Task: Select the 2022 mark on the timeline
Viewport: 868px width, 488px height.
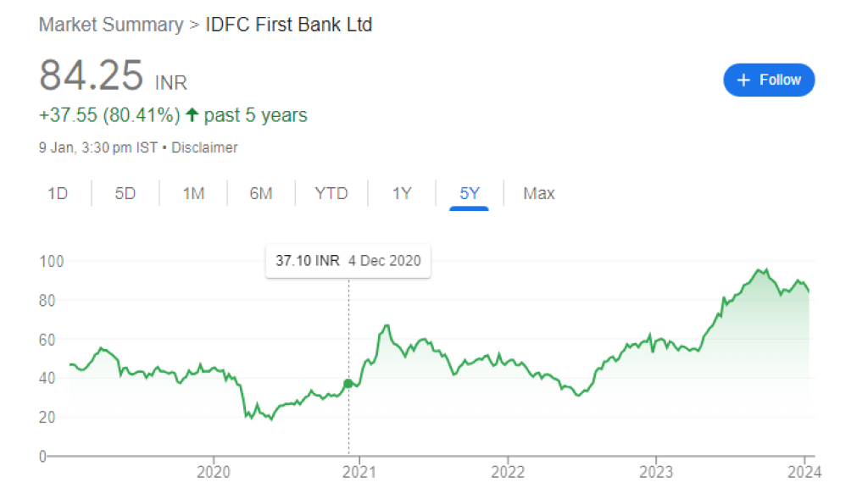Action: (508, 471)
